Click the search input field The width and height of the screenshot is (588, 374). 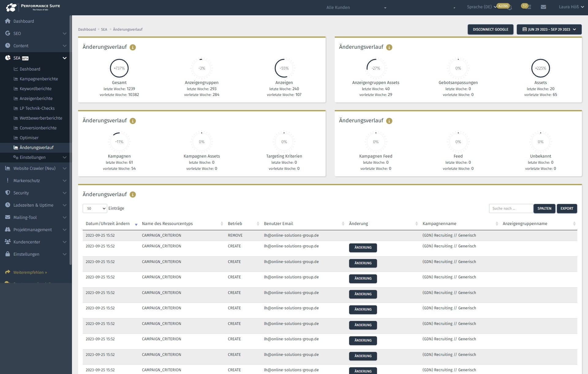[511, 208]
